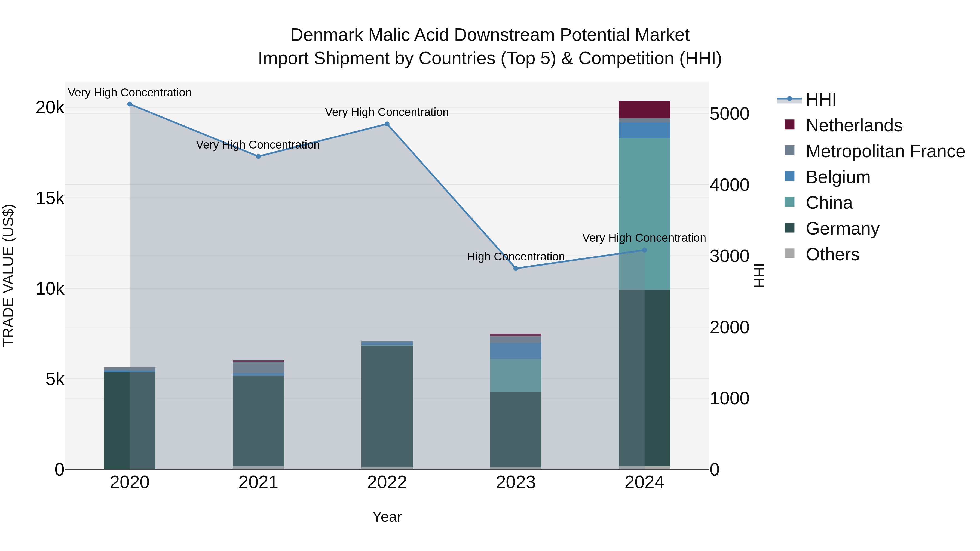
Task: Click the Netherlands maroon legend swatch
Action: click(790, 124)
